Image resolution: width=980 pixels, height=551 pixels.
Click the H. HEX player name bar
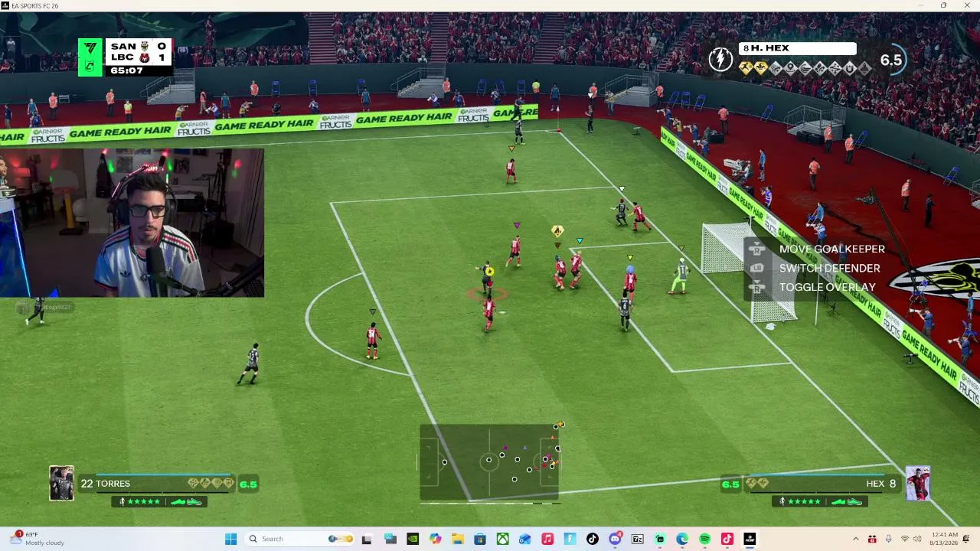[x=797, y=48]
